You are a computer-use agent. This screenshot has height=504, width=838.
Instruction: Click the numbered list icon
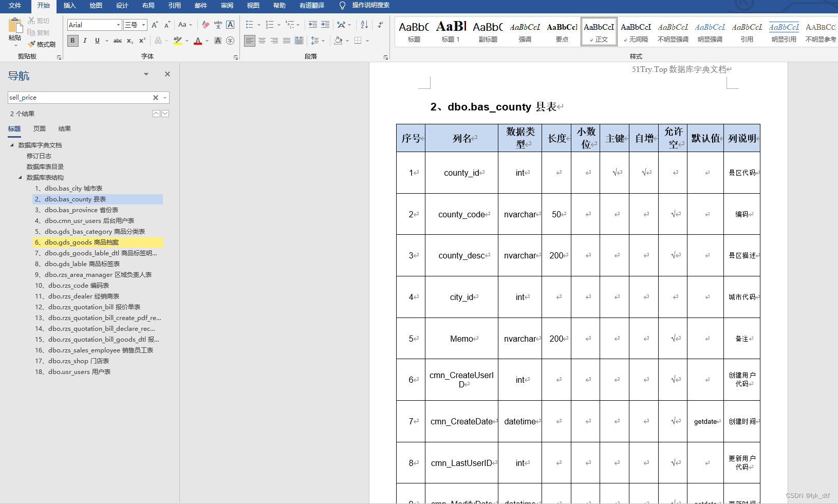[x=270, y=25]
